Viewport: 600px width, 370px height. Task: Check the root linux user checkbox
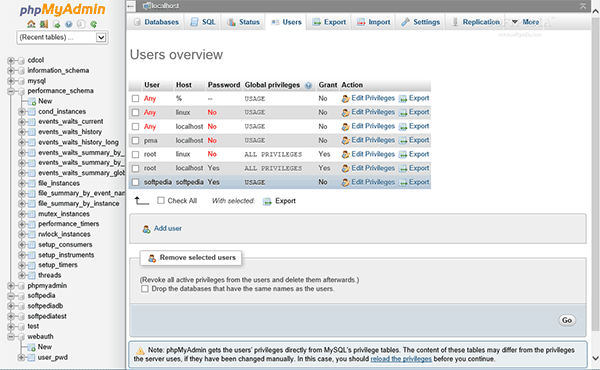[x=135, y=155]
